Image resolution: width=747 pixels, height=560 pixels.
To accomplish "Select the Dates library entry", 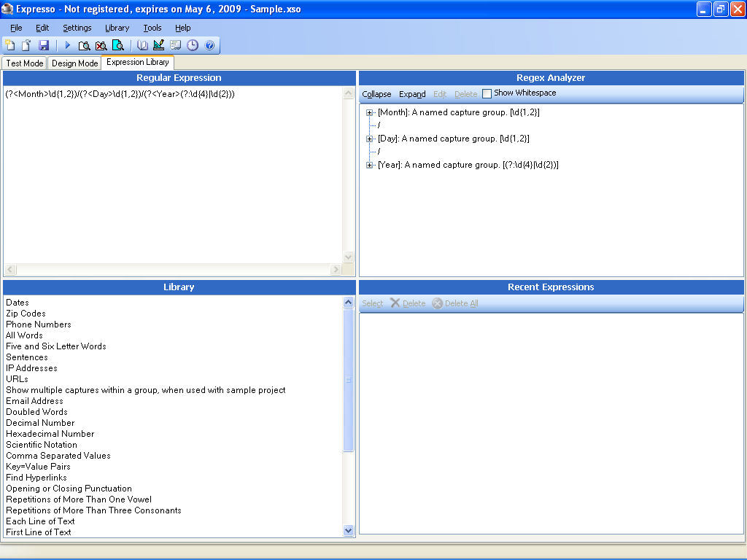I will pos(17,302).
